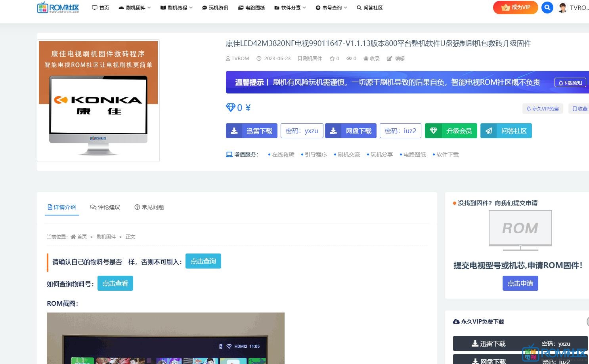Open 玩机资讯 in top navigation

point(215,8)
